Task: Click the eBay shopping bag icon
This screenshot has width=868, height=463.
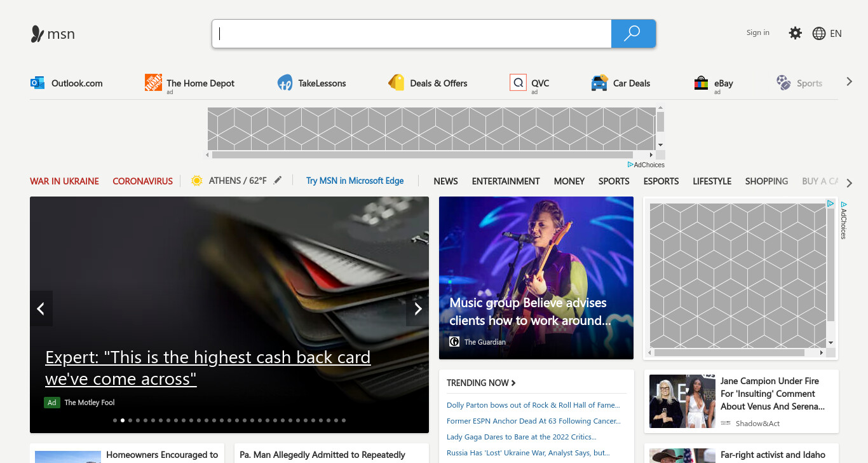Action: pyautogui.click(x=701, y=83)
